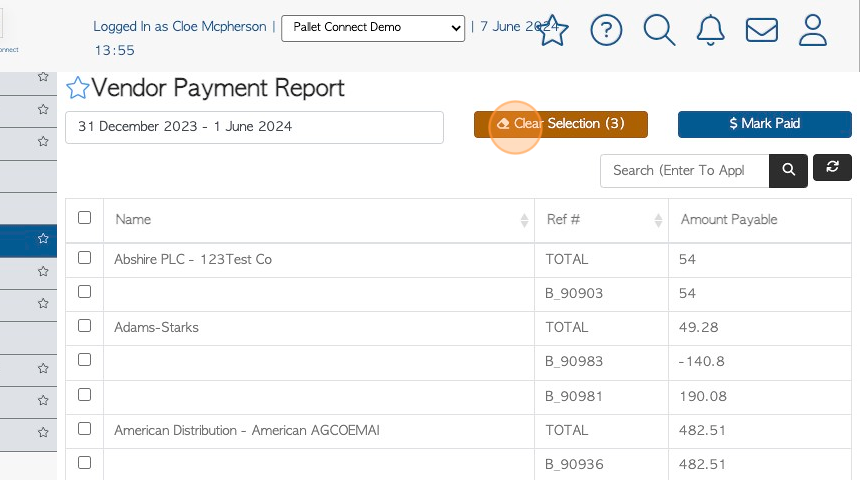Submit search using the table magnifier button
The height and width of the screenshot is (480, 860).
click(788, 171)
